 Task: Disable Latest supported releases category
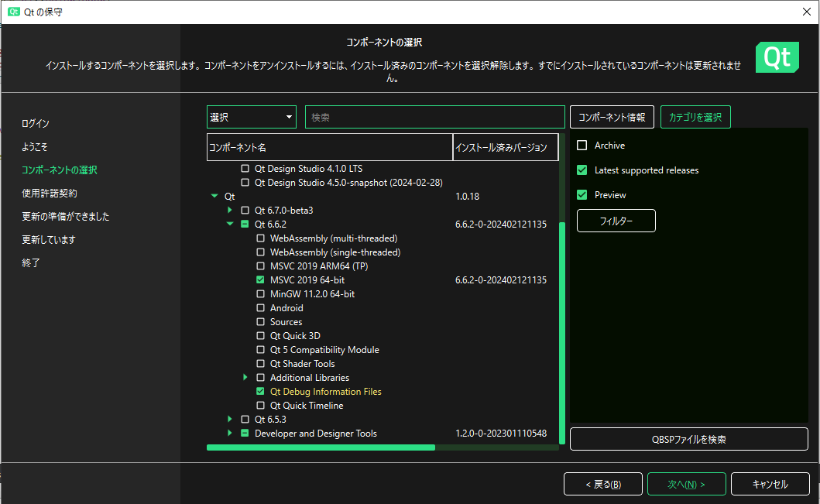pyautogui.click(x=582, y=170)
